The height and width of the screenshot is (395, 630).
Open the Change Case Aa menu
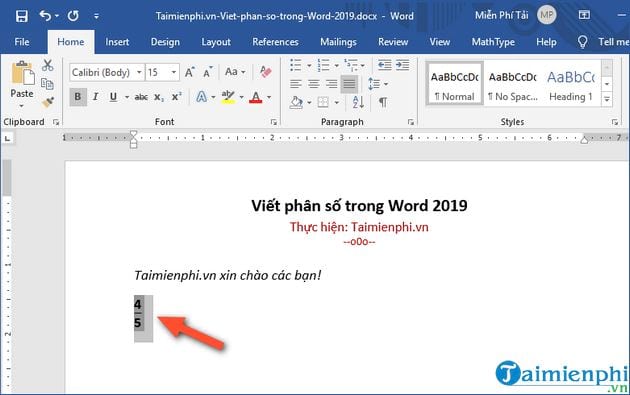pos(235,72)
